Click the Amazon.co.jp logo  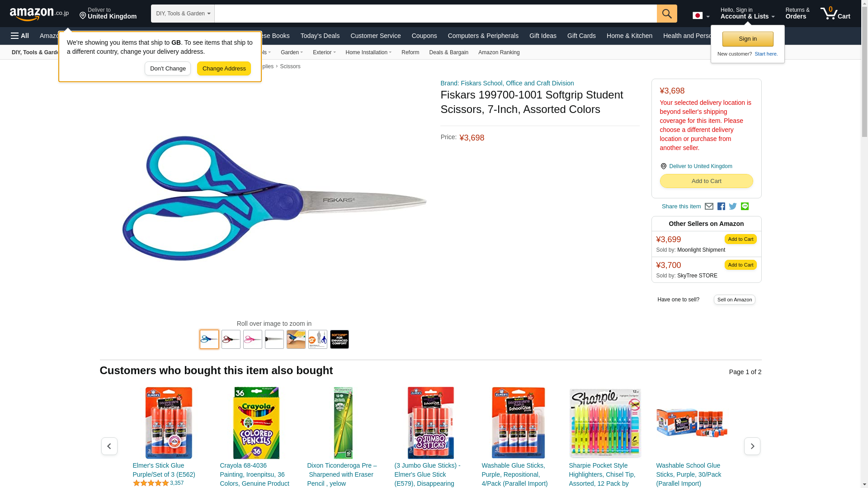(x=39, y=14)
